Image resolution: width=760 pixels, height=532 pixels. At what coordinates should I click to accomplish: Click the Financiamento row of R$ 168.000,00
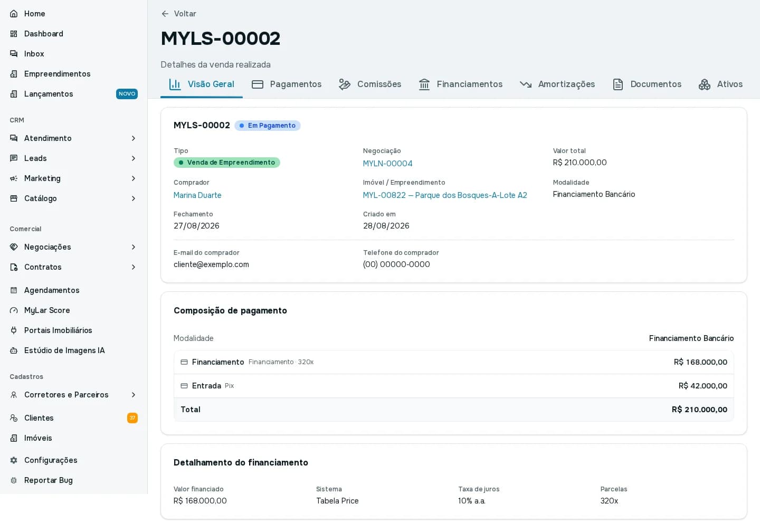tap(454, 362)
